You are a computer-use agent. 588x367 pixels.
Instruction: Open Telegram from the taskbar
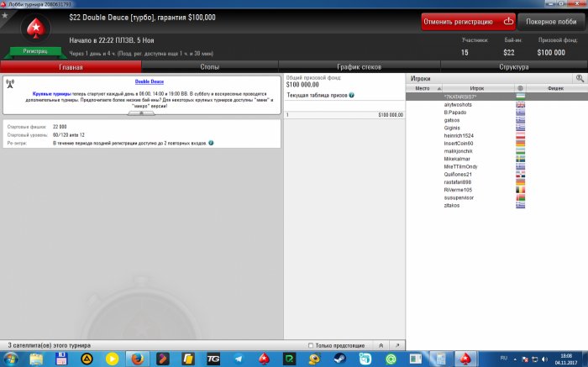pos(239,359)
